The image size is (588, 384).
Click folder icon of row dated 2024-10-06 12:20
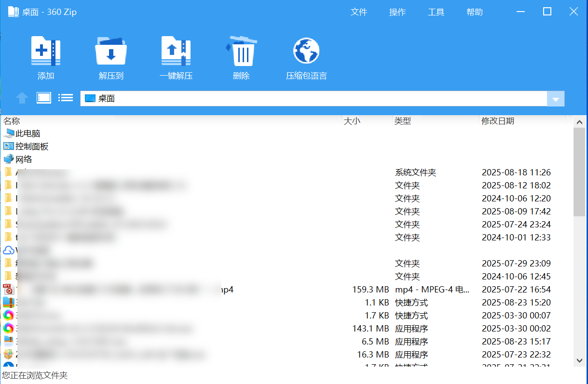[x=8, y=198]
